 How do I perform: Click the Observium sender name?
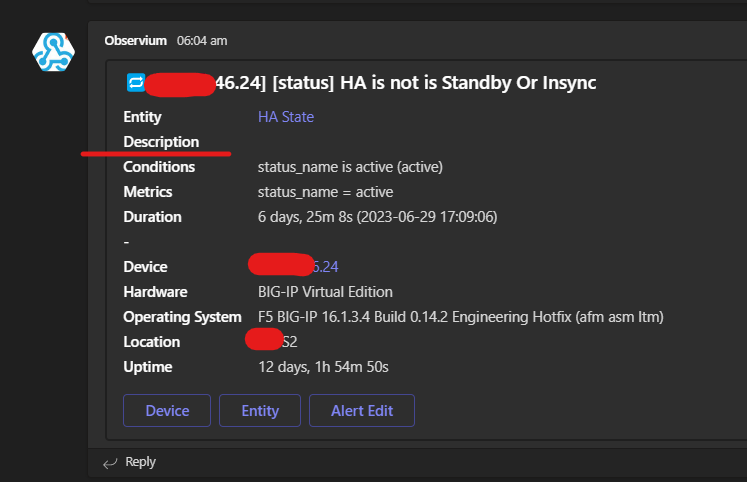coord(136,40)
